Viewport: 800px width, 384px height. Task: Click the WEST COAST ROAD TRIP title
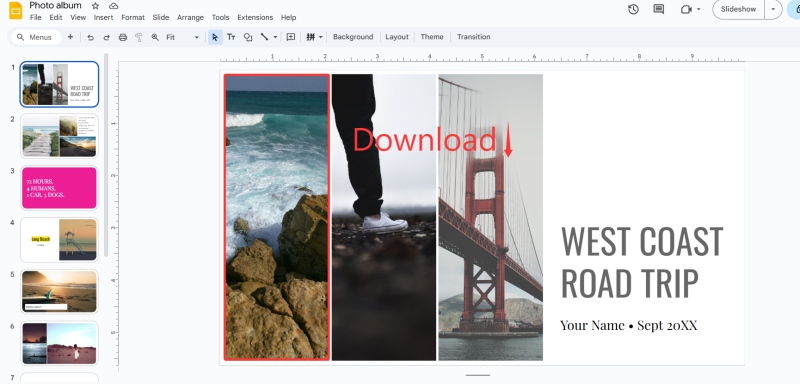click(642, 262)
